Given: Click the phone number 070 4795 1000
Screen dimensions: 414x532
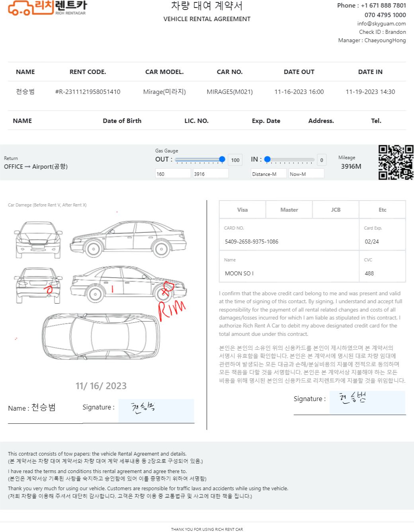Looking at the screenshot, I should (x=385, y=15).
